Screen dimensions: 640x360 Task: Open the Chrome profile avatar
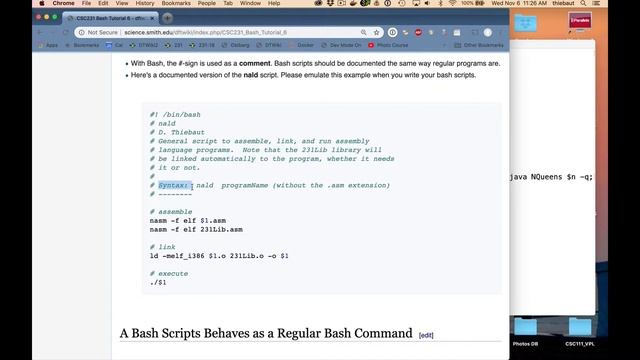click(487, 32)
